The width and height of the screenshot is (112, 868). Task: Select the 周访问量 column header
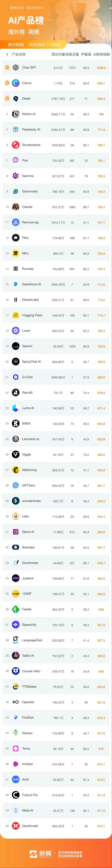[x=58, y=54]
